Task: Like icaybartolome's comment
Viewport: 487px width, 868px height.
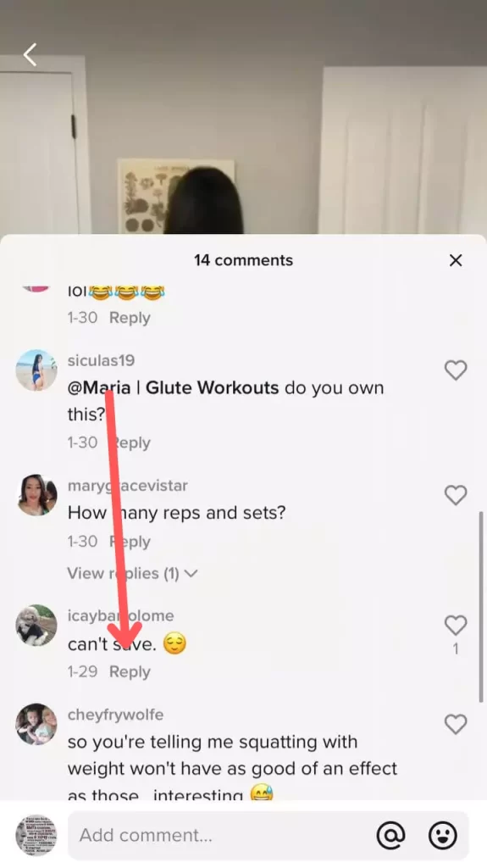Action: 456,625
